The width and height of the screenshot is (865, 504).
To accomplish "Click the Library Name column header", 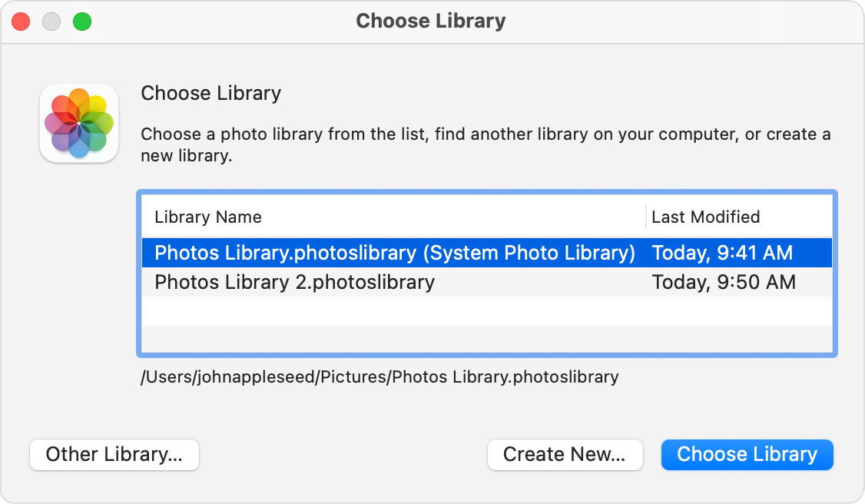I will [207, 217].
